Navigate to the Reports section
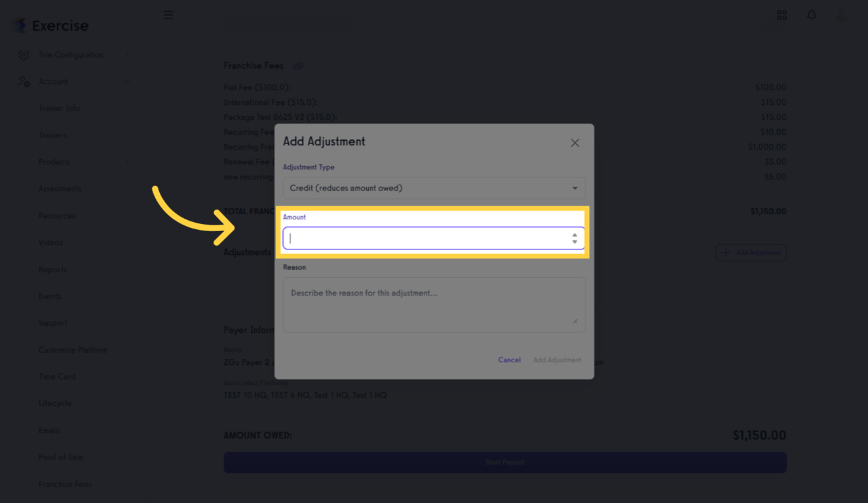The image size is (868, 503). (x=52, y=269)
